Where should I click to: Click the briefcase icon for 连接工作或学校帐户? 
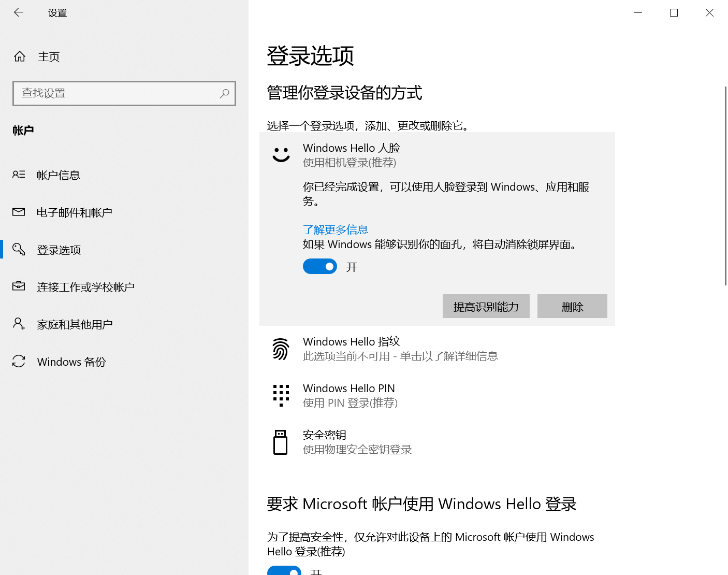(19, 286)
